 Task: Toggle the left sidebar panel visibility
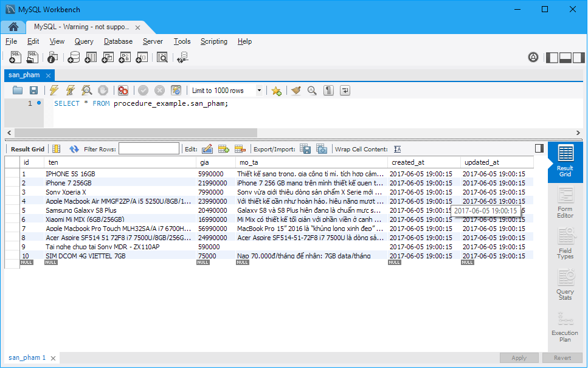[552, 58]
